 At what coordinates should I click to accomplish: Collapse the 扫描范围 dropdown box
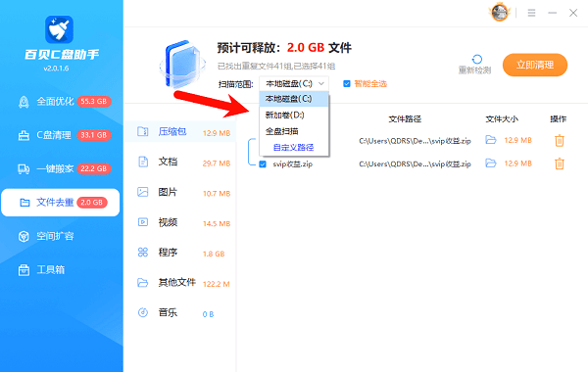point(294,83)
